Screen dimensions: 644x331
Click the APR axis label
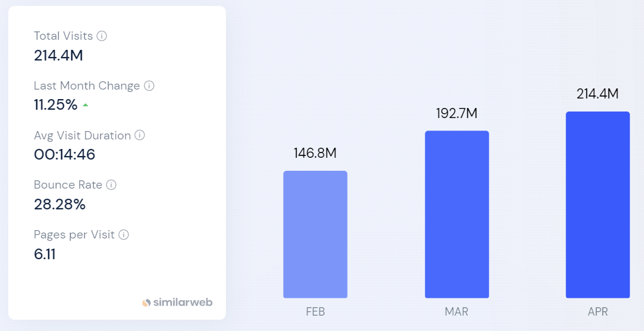[x=597, y=312]
